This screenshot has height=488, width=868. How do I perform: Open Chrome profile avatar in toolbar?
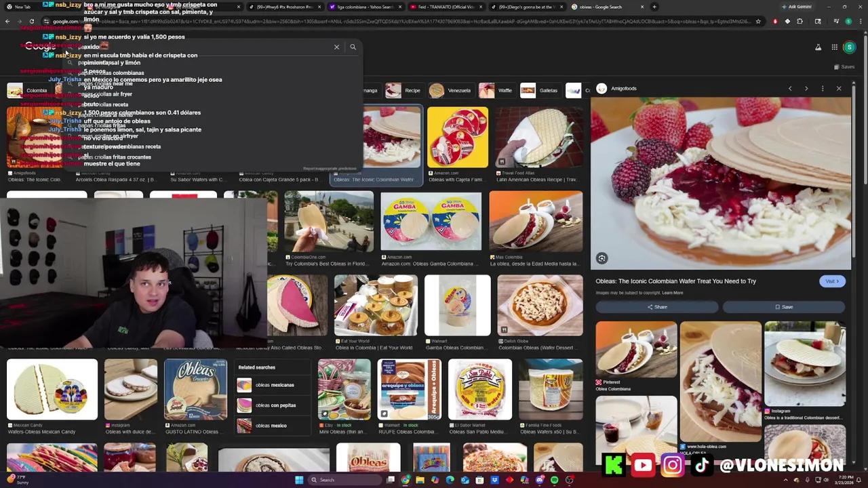pos(849,21)
